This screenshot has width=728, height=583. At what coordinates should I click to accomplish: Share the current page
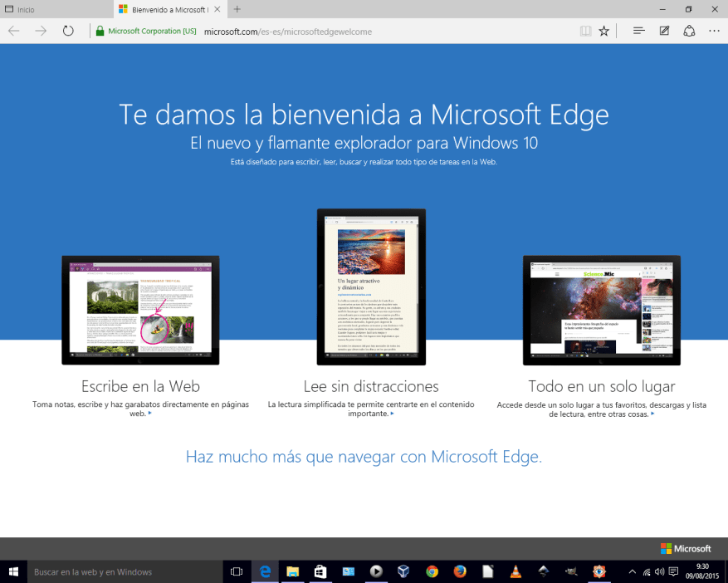[x=689, y=31]
